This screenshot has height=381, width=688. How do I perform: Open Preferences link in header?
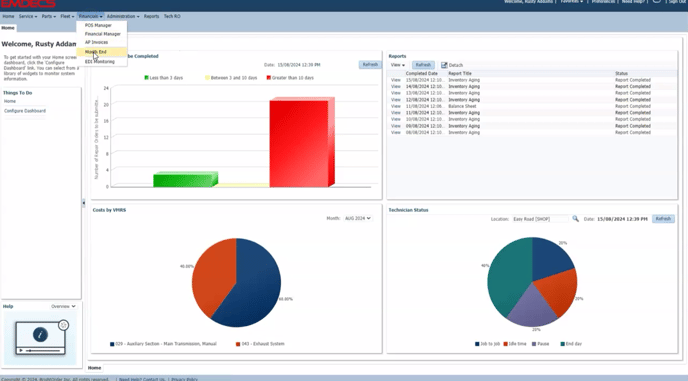[x=603, y=2]
